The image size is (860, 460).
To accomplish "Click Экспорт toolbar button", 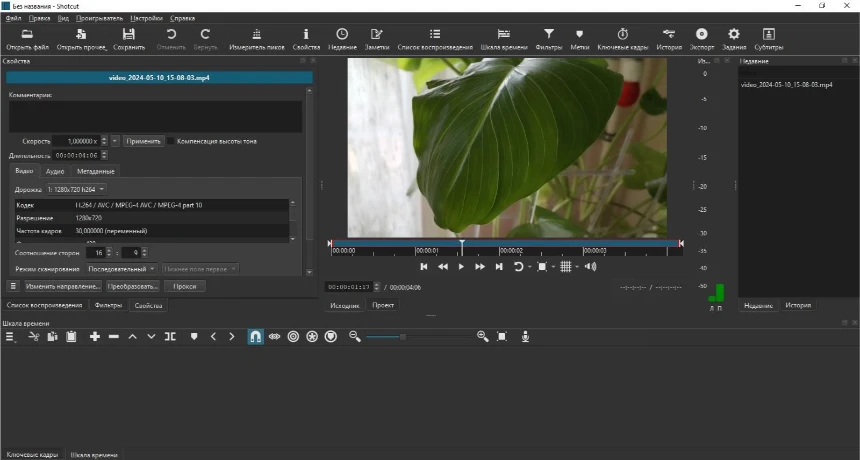I will click(x=701, y=39).
